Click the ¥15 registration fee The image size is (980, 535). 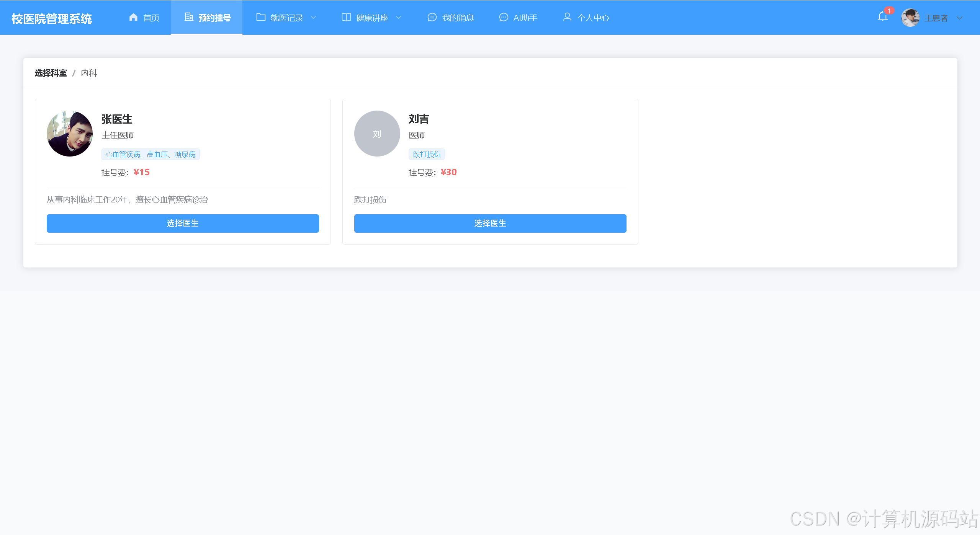(141, 172)
